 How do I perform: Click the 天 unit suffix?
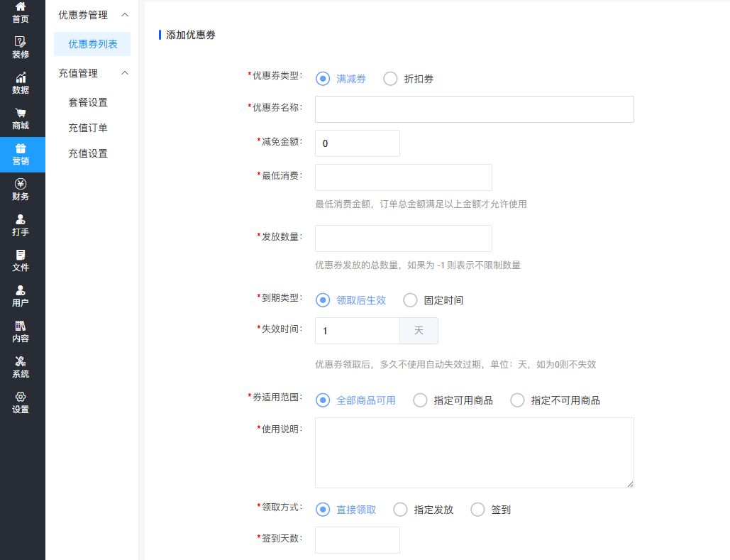click(419, 331)
